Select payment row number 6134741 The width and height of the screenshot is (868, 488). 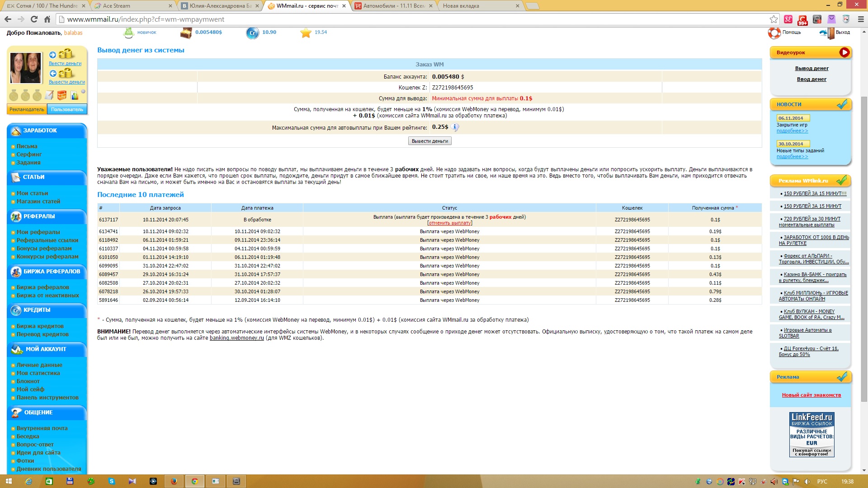(429, 231)
